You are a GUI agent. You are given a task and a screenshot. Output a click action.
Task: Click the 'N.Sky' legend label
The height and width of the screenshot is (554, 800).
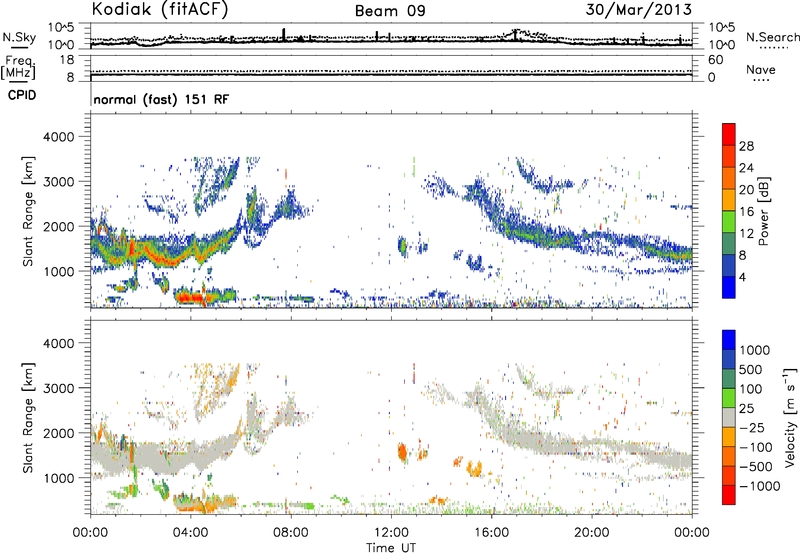click(x=19, y=37)
